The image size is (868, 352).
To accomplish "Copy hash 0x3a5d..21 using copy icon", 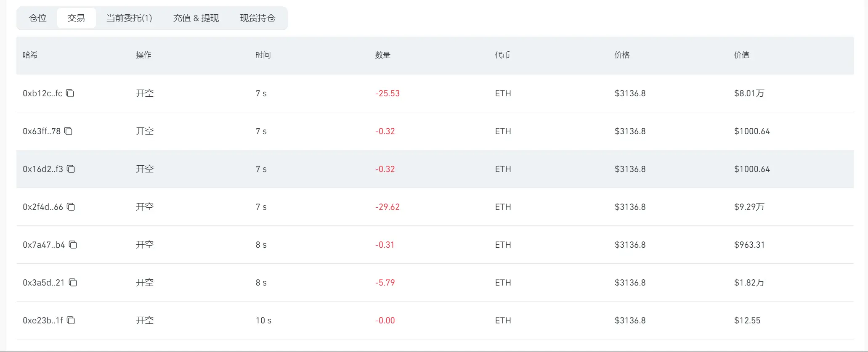I will 73,283.
